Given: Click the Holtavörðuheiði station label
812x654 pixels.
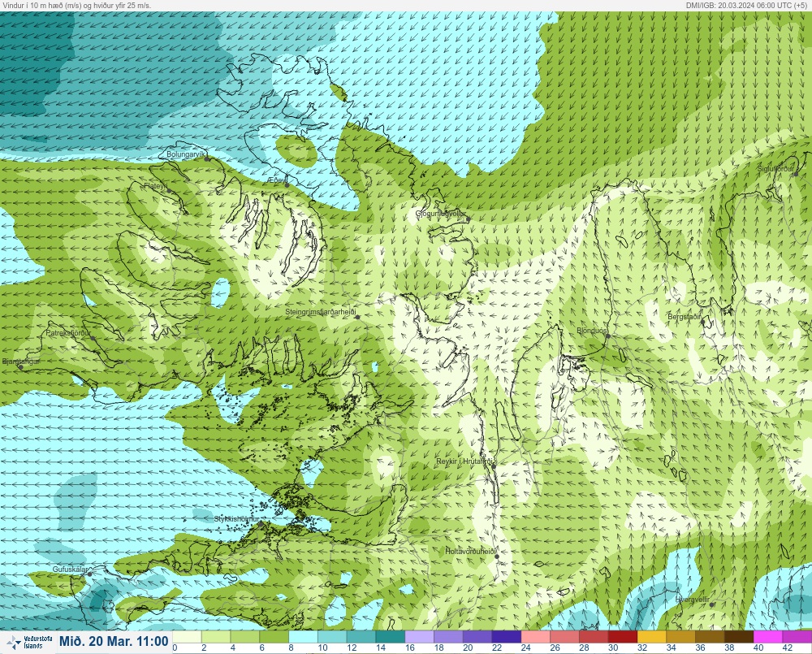Looking at the screenshot, I should [x=471, y=552].
